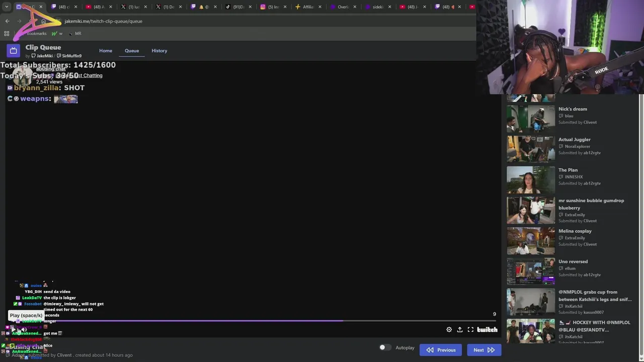Viewport: 644px width, 362px height.
Task: Open the '@NMPLOL grabs cup' clip thumbnail
Action: (531, 302)
